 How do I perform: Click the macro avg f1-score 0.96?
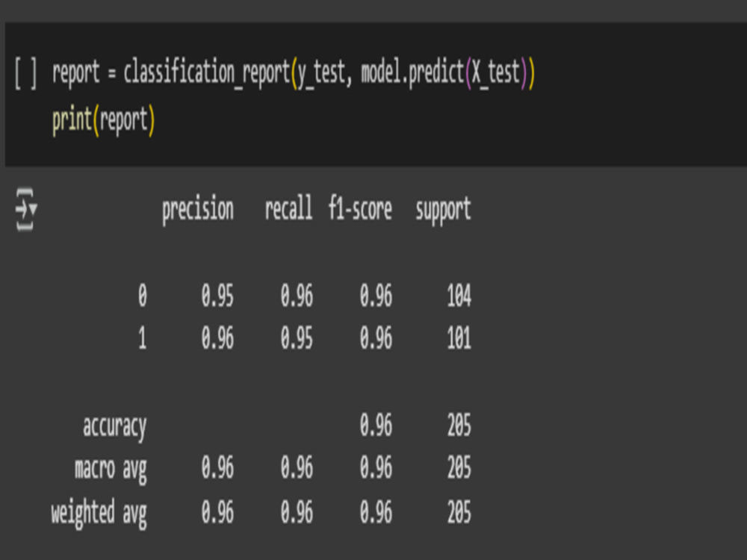(x=376, y=467)
